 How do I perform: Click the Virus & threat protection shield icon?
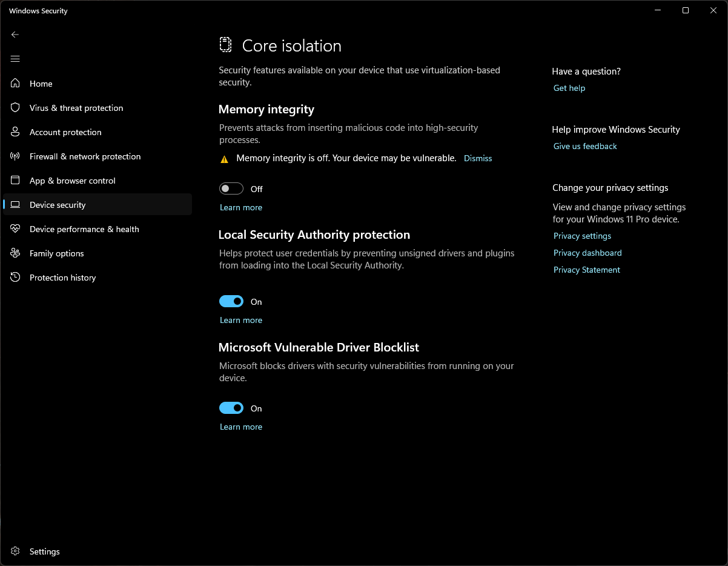click(16, 108)
